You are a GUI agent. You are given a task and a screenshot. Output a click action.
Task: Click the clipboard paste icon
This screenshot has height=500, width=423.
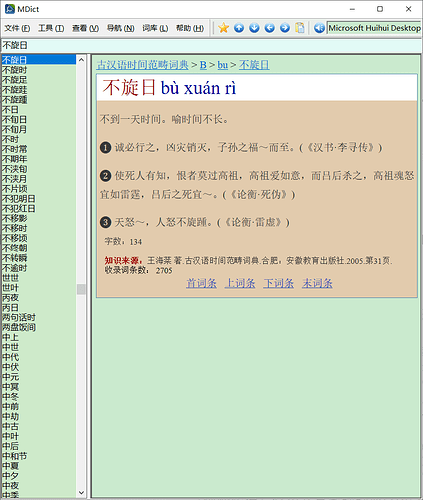[x=300, y=28]
